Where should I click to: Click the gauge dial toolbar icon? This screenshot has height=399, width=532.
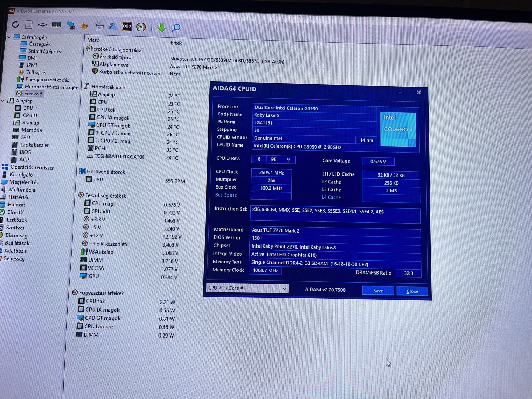(141, 27)
